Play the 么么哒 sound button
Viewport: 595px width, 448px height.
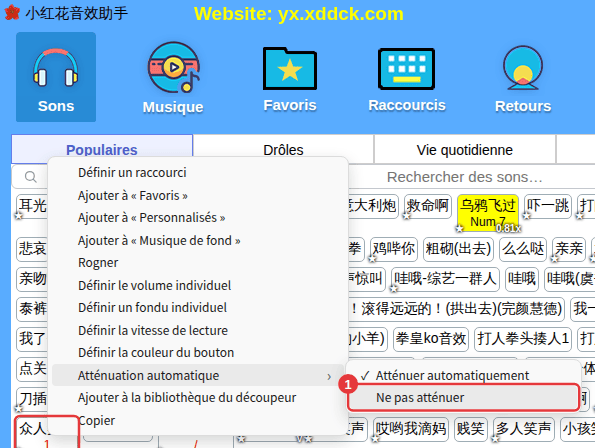[x=523, y=249]
